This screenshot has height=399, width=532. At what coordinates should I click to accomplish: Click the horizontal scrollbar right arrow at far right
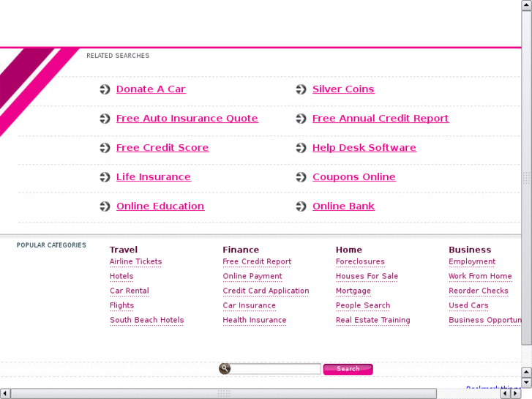click(515, 394)
